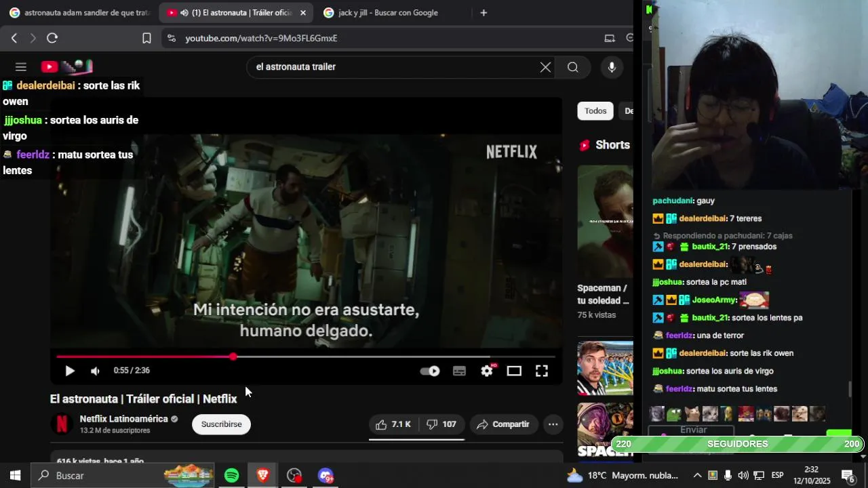Viewport: 868px width, 488px height.
Task: Click the Shorts section heading
Action: tap(612, 145)
